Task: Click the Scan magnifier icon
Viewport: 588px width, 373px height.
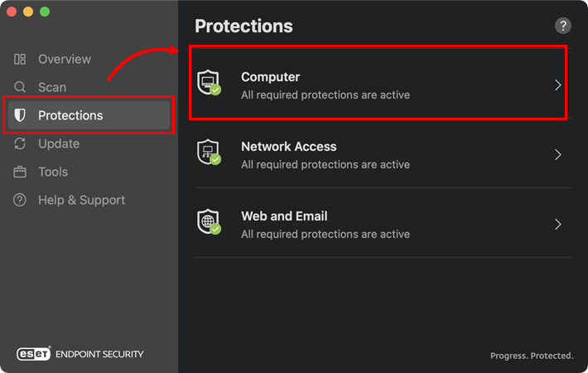Action: pos(21,87)
